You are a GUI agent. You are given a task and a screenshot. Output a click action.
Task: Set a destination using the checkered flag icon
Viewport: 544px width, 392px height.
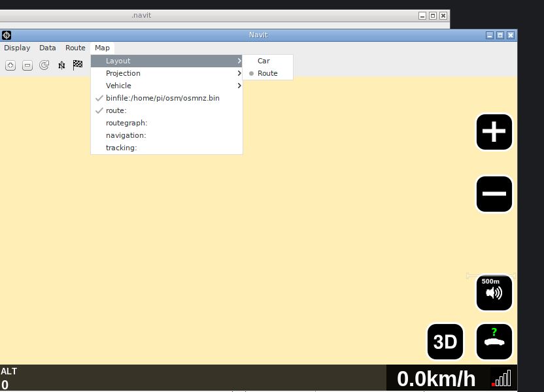pyautogui.click(x=77, y=65)
